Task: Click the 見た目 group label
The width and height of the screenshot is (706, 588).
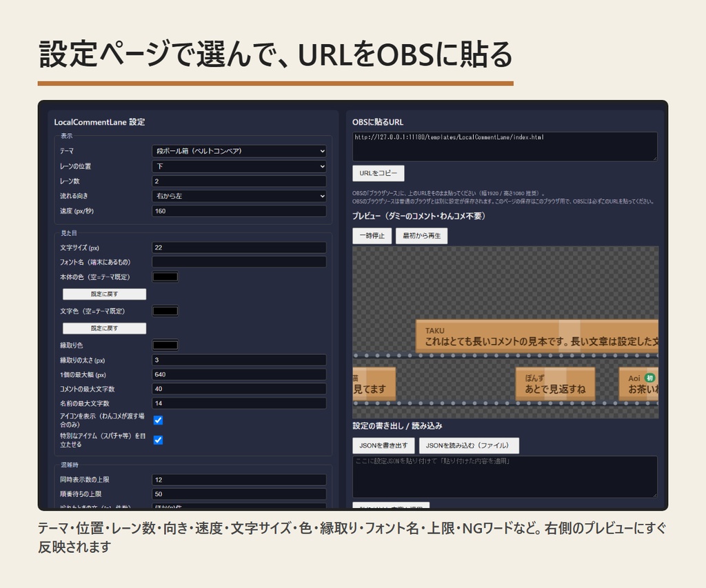Action: click(69, 233)
